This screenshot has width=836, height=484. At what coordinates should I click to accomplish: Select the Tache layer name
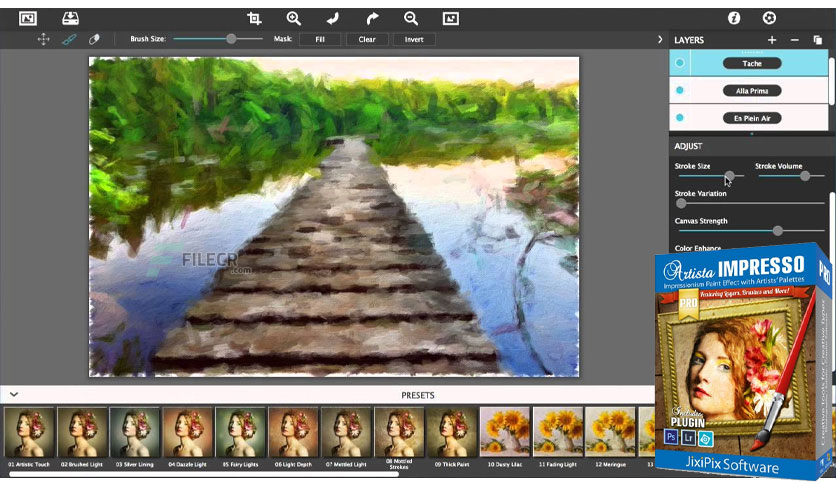tap(752, 63)
